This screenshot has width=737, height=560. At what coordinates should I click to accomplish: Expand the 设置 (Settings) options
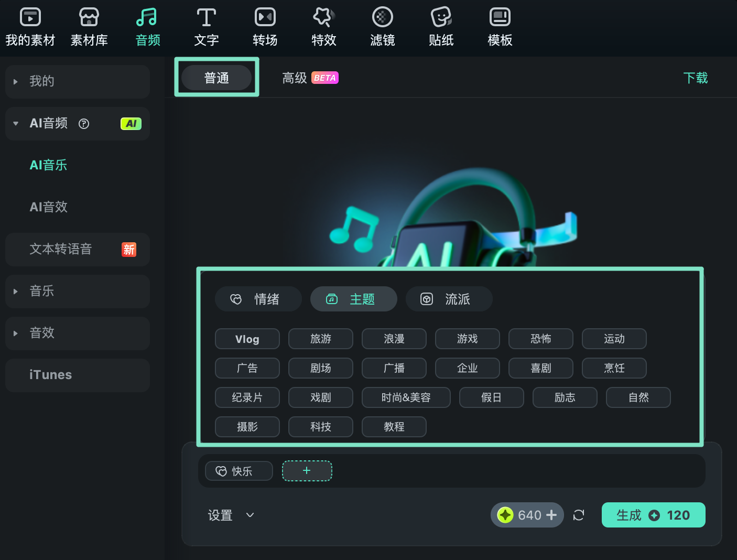click(x=231, y=515)
